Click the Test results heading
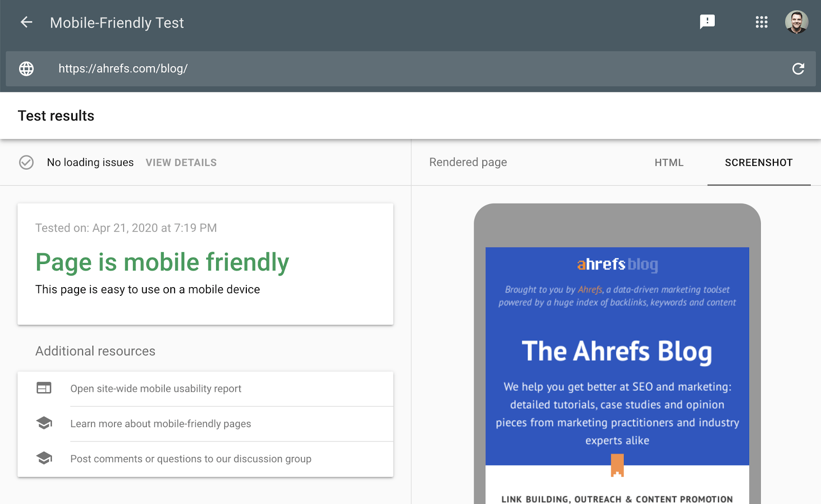 55,116
